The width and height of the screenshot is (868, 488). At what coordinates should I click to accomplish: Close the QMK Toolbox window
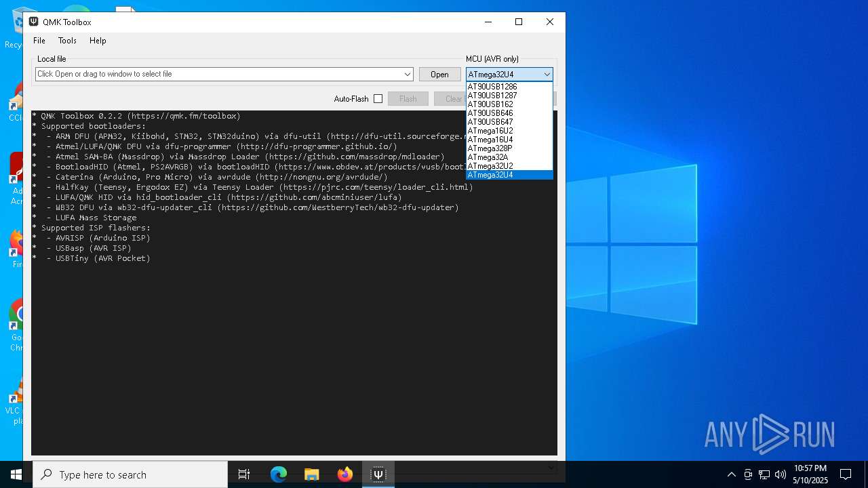click(x=550, y=22)
